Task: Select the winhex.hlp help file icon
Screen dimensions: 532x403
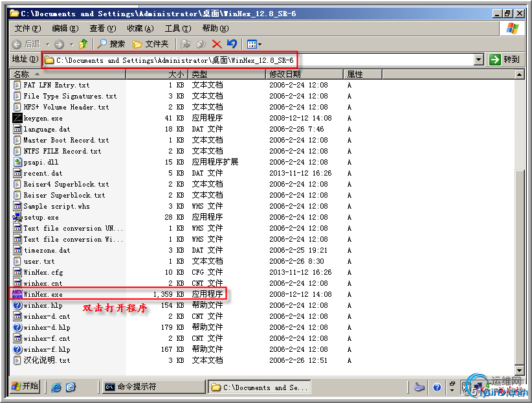Action: 17,305
